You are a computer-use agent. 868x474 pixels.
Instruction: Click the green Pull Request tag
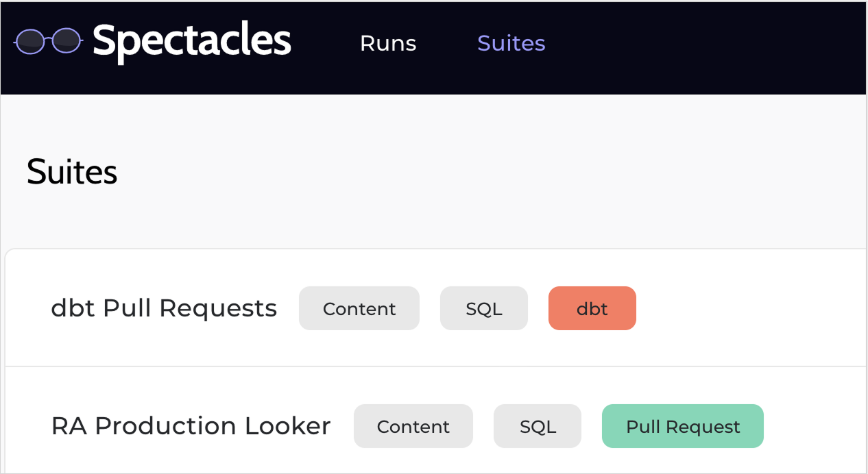pyautogui.click(x=683, y=427)
